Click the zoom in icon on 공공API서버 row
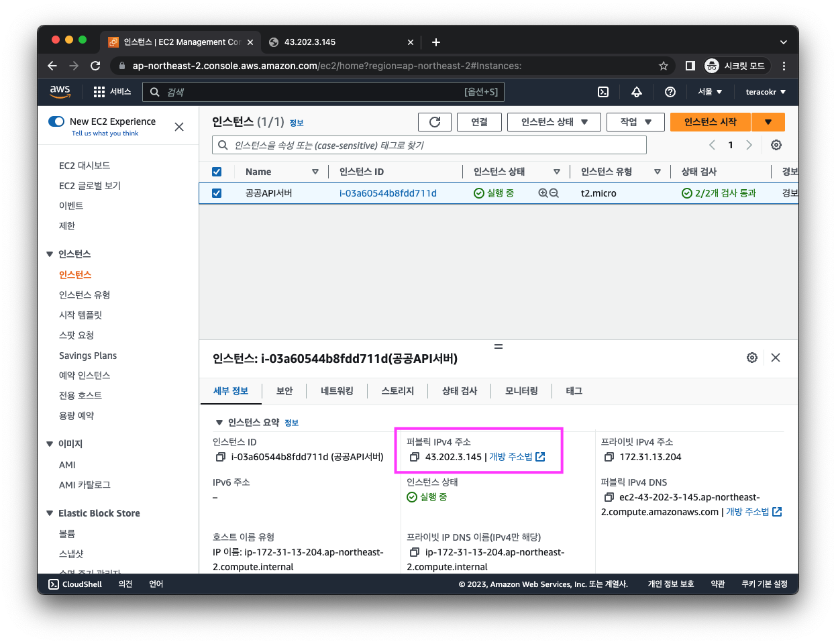Screen dimensions: 836x644 [x=543, y=193]
